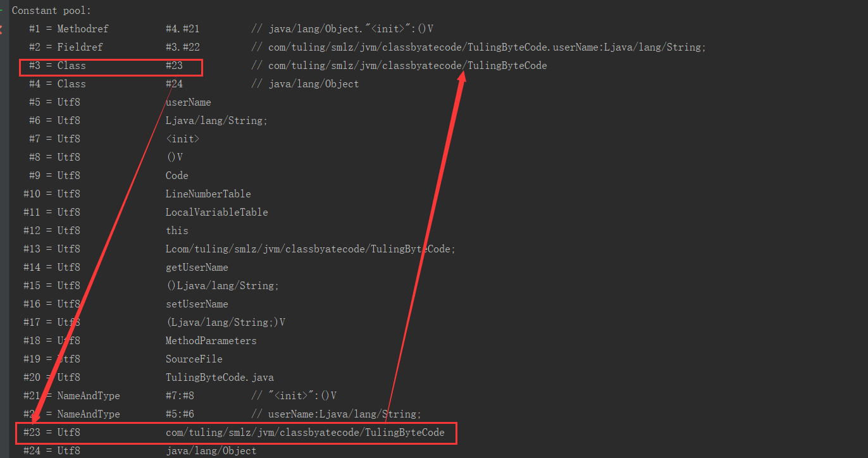Image resolution: width=868 pixels, height=458 pixels.
Task: Click the comment java/lang/Object."<init>":()V in row #1
Action: coord(342,28)
